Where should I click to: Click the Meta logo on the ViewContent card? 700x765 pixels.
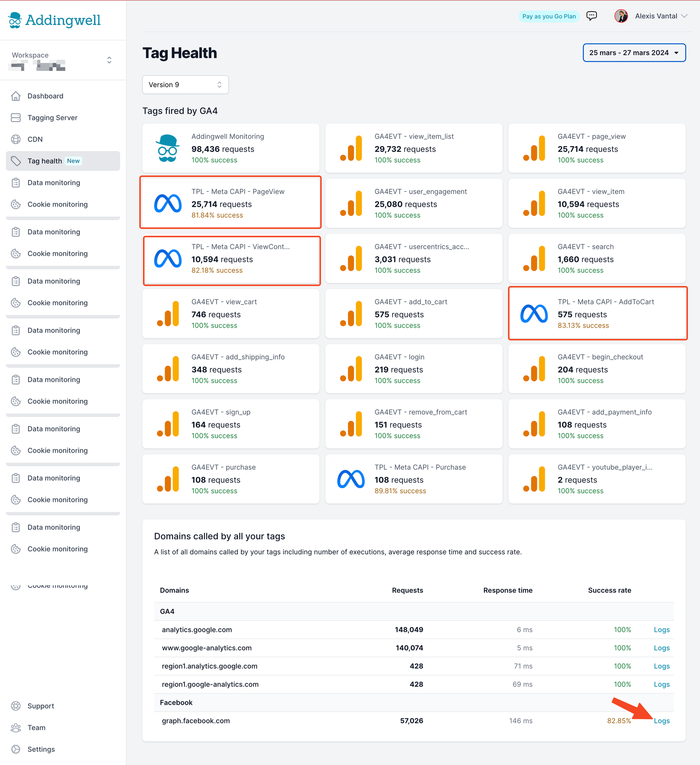pos(168,258)
